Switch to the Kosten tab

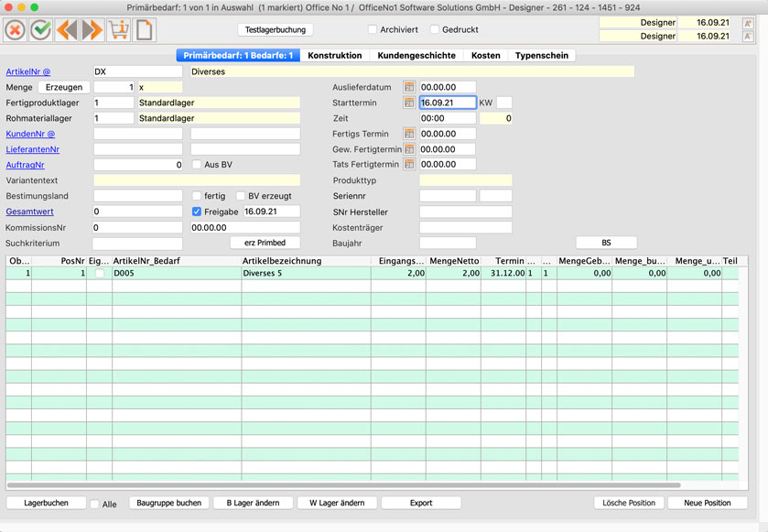point(485,55)
